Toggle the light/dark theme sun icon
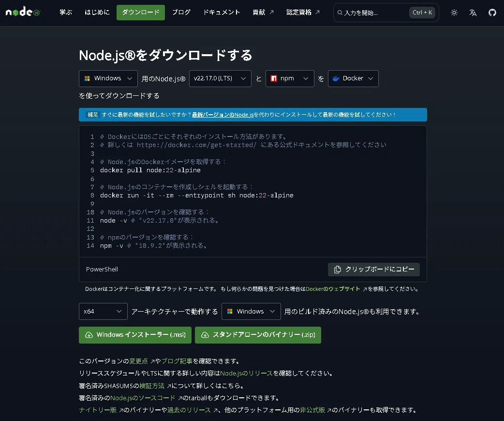Image resolution: width=504 pixels, height=421 pixels. click(x=454, y=13)
